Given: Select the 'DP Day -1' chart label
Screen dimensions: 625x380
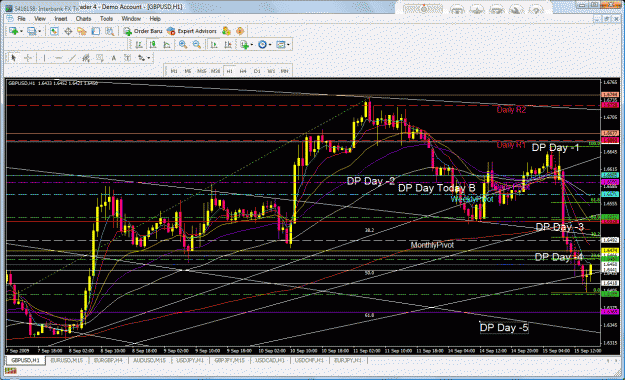Looking at the screenshot, I should (555, 148).
